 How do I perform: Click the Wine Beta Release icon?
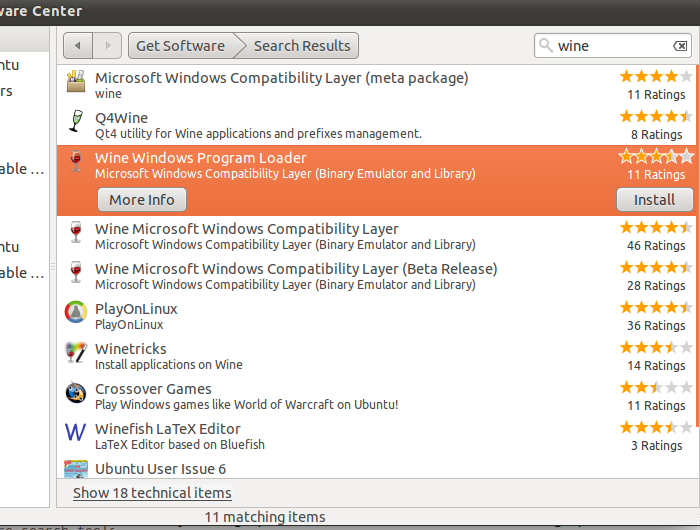click(x=76, y=272)
